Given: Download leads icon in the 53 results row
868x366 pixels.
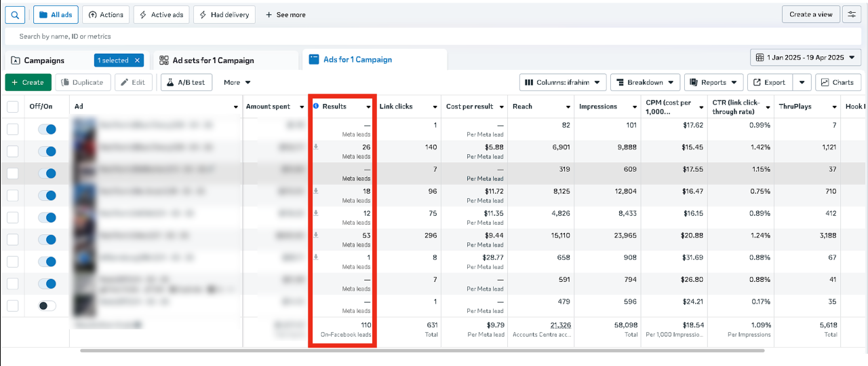Looking at the screenshot, I should click(x=316, y=235).
